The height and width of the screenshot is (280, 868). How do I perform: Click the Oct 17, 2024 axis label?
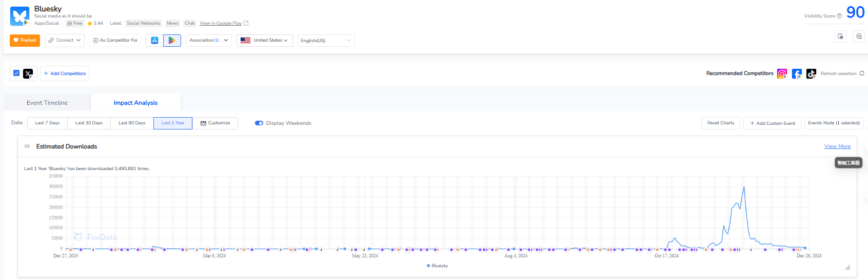pyautogui.click(x=666, y=256)
